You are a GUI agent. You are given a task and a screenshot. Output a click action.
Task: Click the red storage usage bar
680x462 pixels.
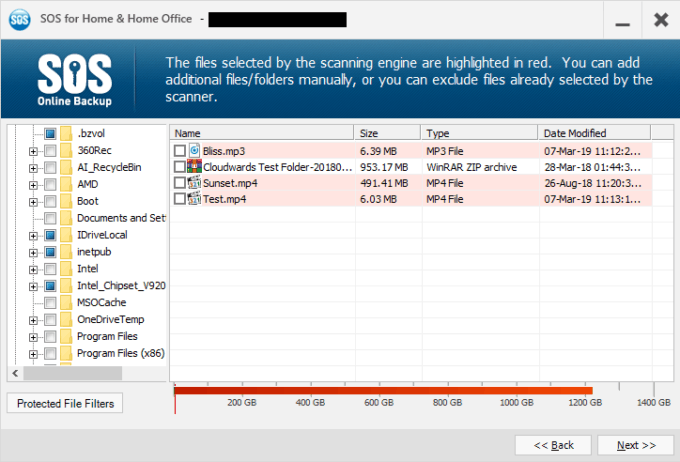(x=383, y=390)
